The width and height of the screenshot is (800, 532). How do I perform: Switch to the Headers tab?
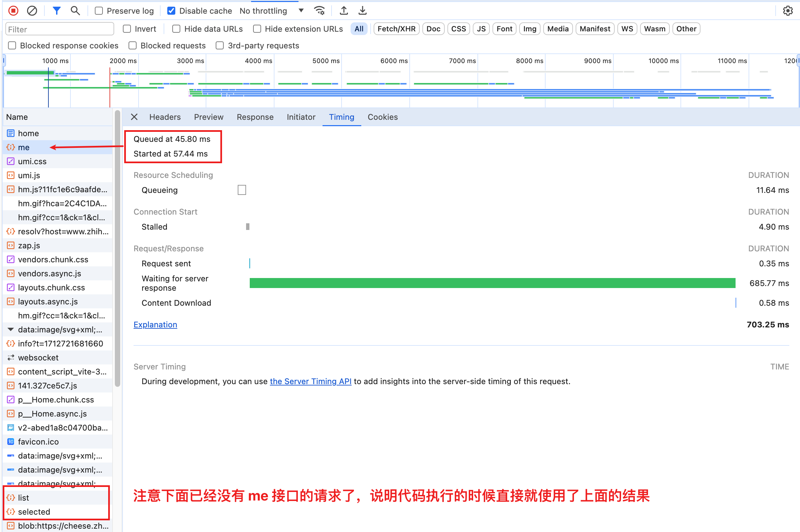coord(165,117)
